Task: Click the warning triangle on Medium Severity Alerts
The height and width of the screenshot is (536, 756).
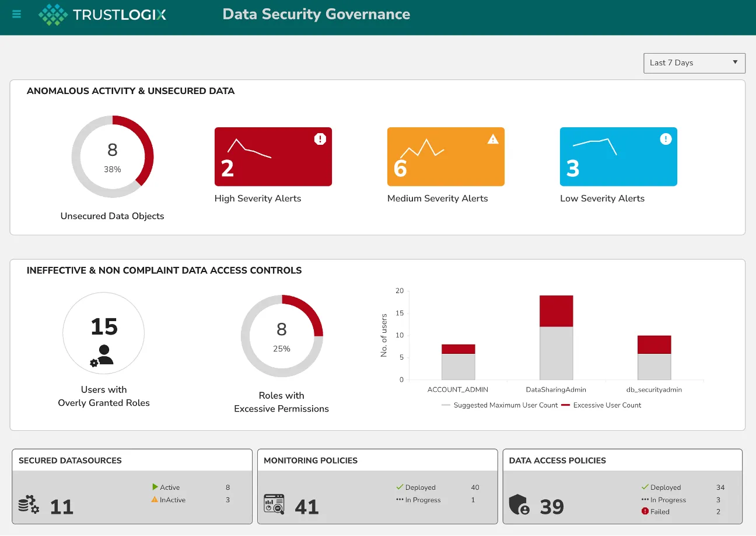Action: [x=492, y=139]
